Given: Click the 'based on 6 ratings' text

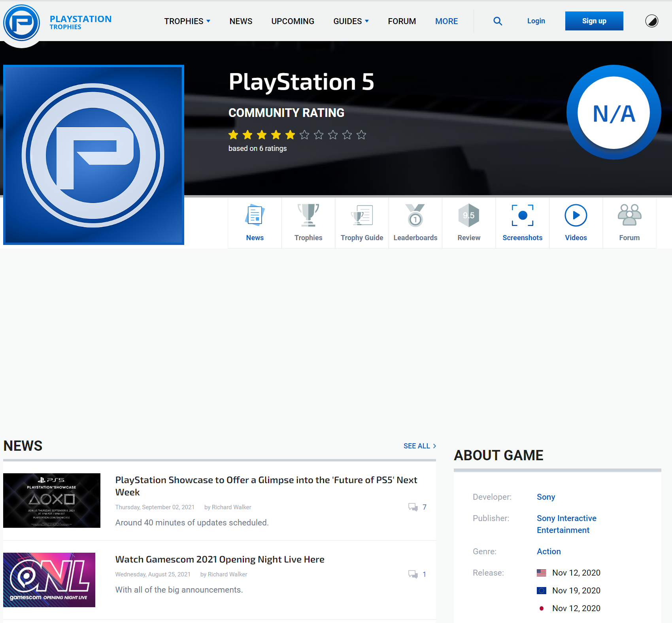Looking at the screenshot, I should pos(258,149).
